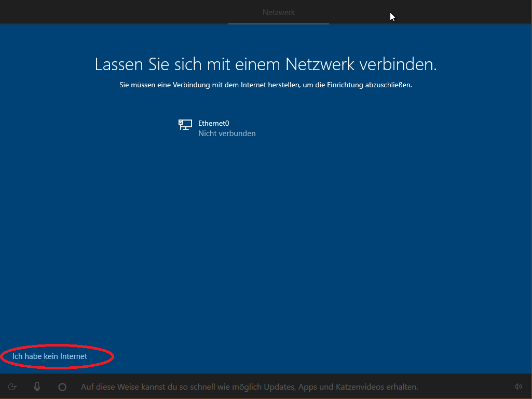Click the subtitle about Internet-Verbindung herstellen

(x=266, y=85)
